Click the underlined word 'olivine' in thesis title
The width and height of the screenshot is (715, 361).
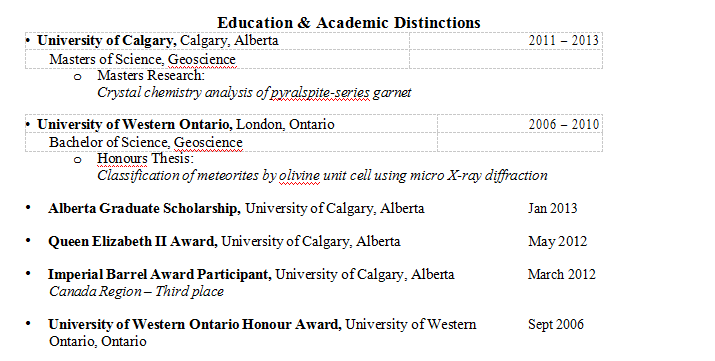coord(299,175)
